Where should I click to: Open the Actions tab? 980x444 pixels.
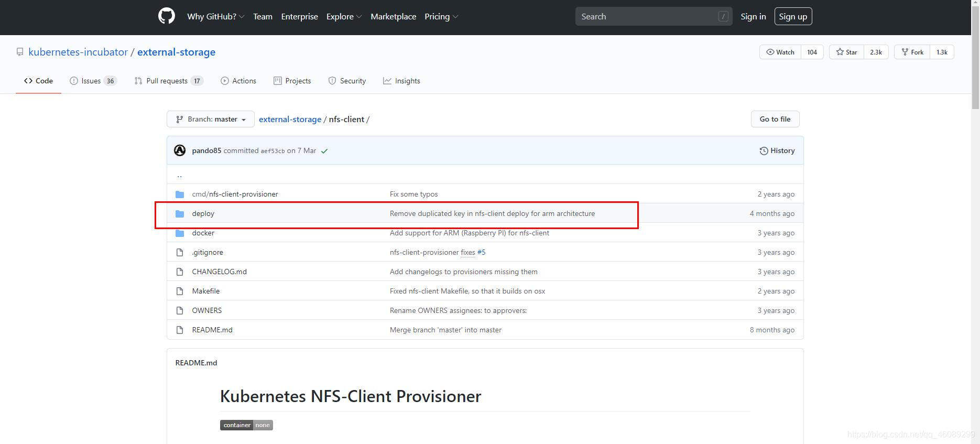tap(238, 81)
